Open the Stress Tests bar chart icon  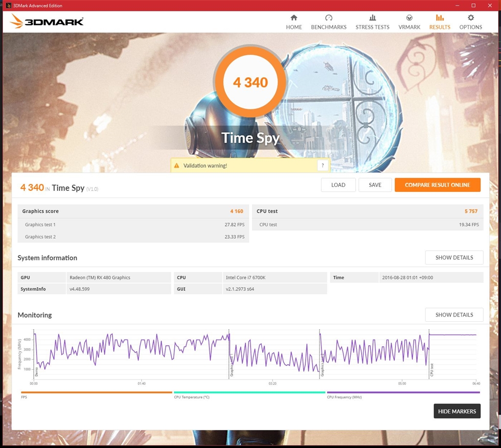point(372,18)
